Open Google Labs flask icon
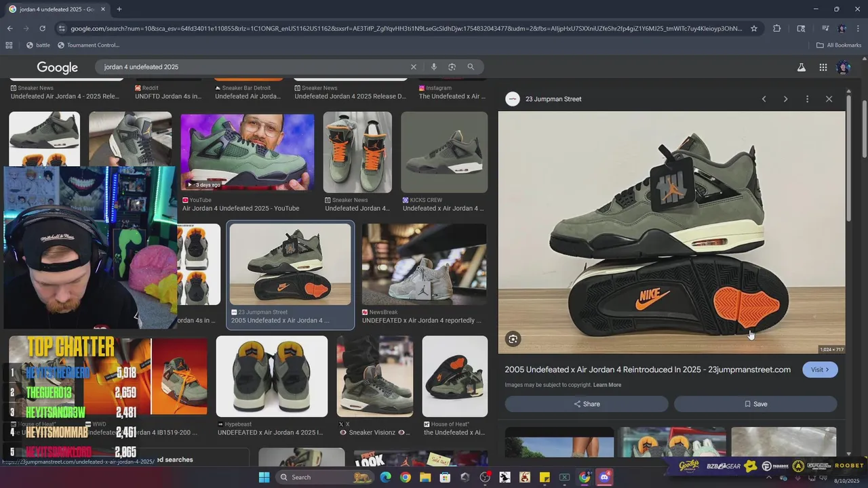868x488 pixels. pos(802,67)
